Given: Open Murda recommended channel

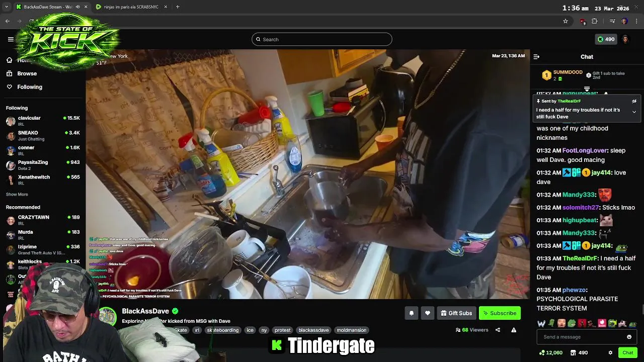Looking at the screenshot, I should [43, 235].
